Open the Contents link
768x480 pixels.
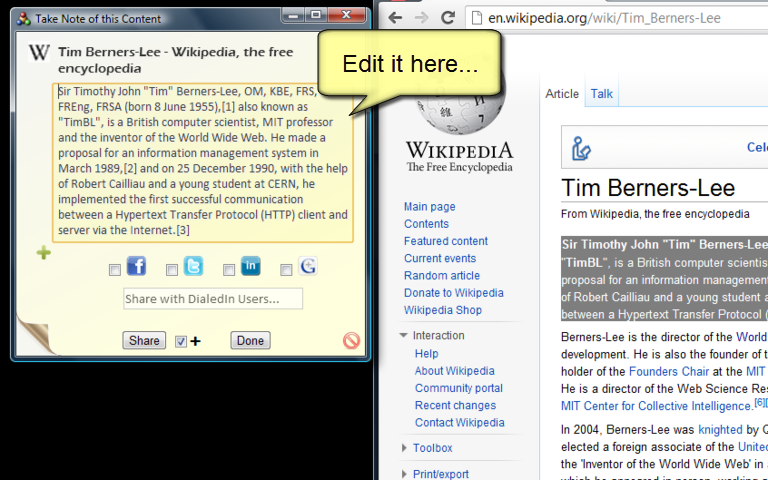click(426, 224)
